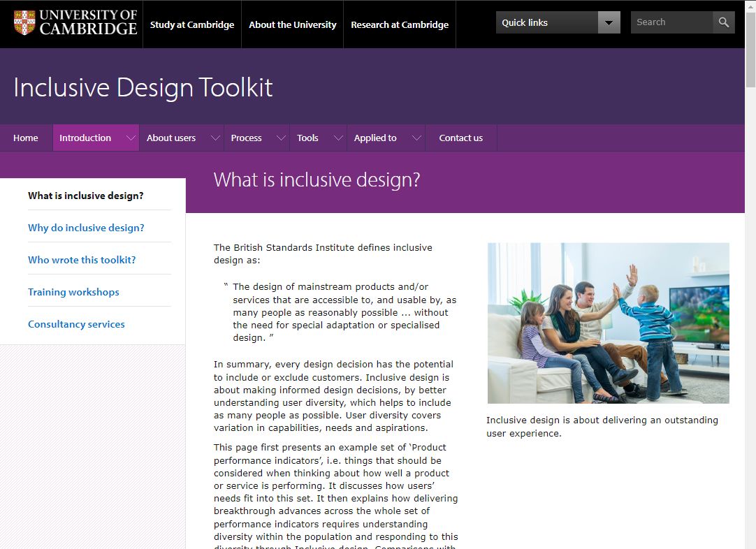Click into the Search input field
This screenshot has width=756, height=549.
[x=671, y=22]
